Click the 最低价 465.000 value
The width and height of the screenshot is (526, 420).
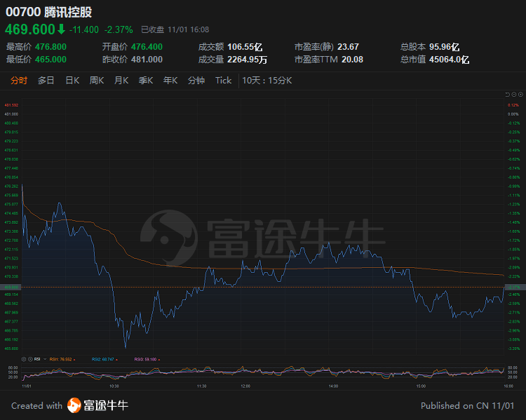click(50, 60)
